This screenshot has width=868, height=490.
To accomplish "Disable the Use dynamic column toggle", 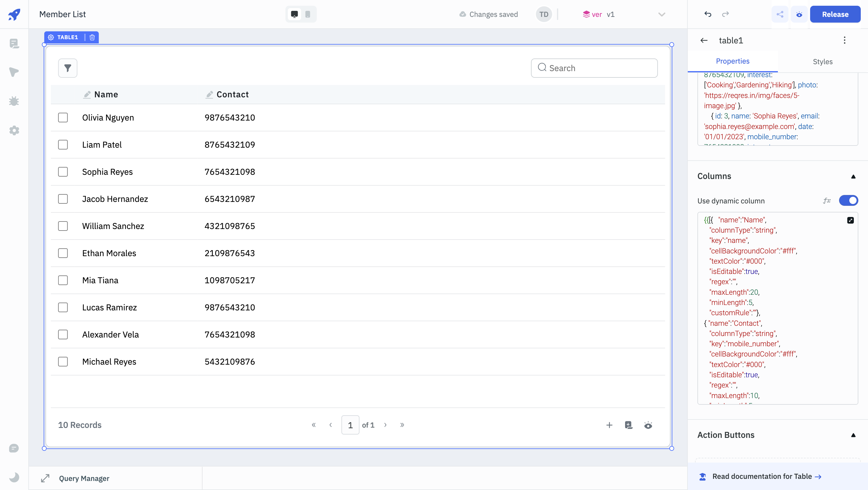I will 848,201.
